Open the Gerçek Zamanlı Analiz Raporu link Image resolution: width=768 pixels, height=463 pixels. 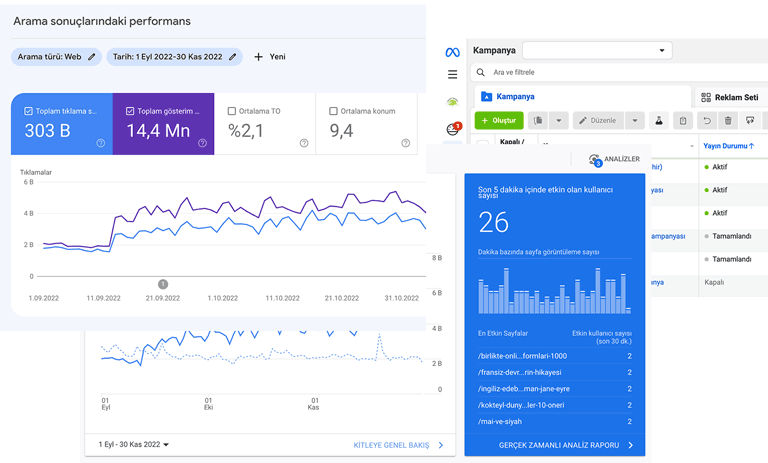(x=565, y=445)
